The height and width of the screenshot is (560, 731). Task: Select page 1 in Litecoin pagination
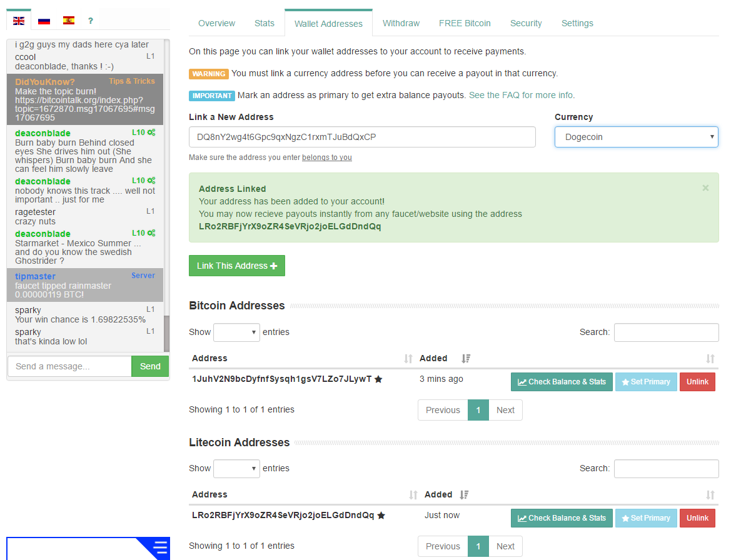pos(478,546)
